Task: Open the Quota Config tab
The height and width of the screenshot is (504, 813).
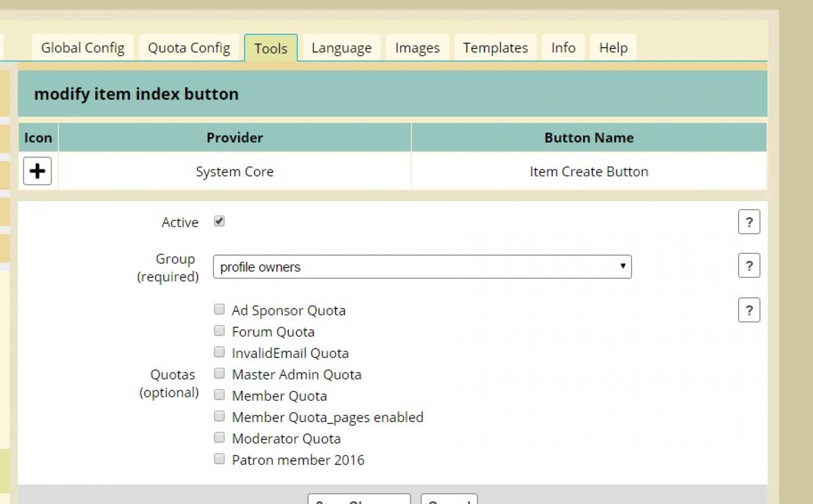Action: pyautogui.click(x=189, y=48)
